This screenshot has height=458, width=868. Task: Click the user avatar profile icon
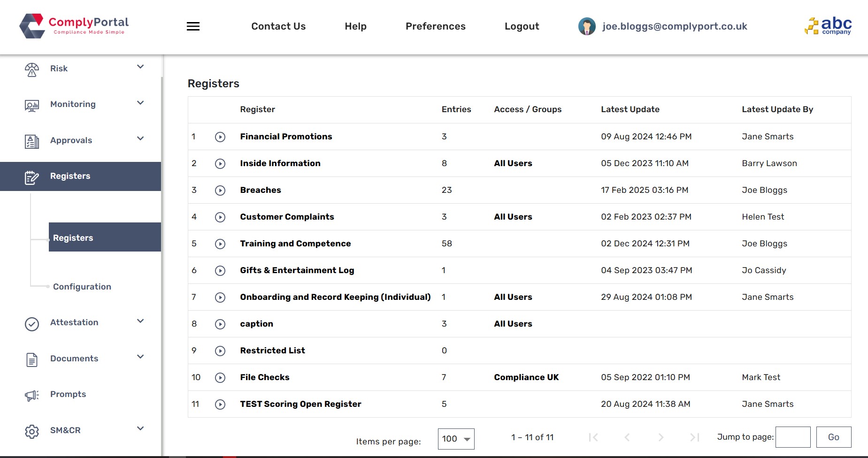pyautogui.click(x=587, y=26)
